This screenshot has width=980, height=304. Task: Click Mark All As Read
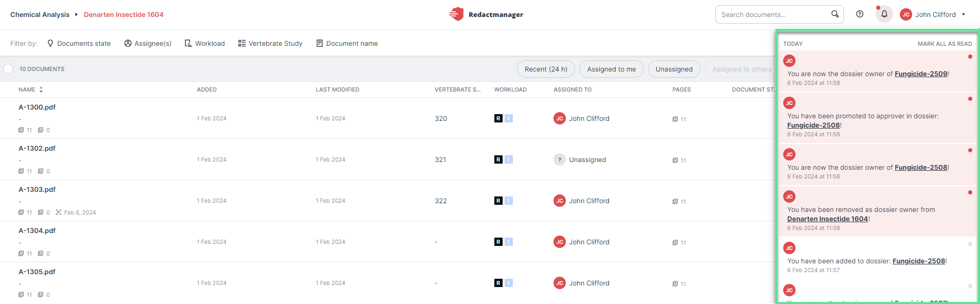(x=945, y=44)
